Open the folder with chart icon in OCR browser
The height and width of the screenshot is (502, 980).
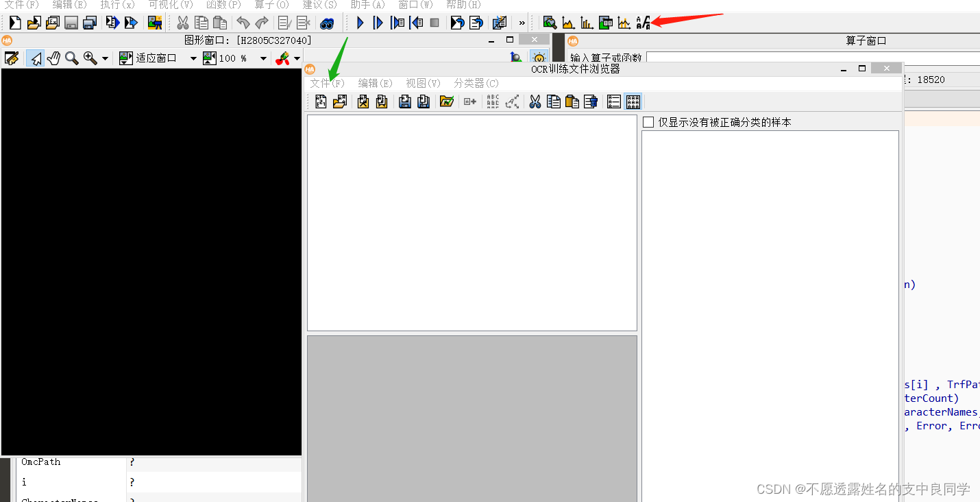tap(447, 101)
